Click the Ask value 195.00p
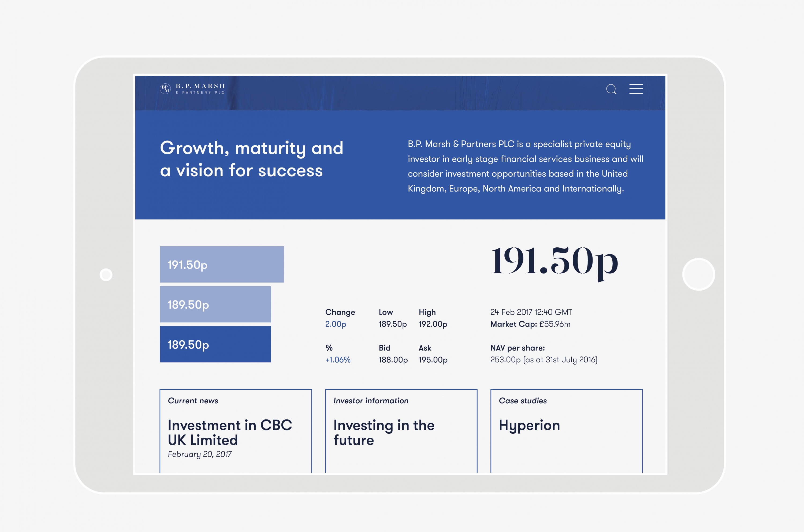Image resolution: width=804 pixels, height=532 pixels. click(433, 360)
